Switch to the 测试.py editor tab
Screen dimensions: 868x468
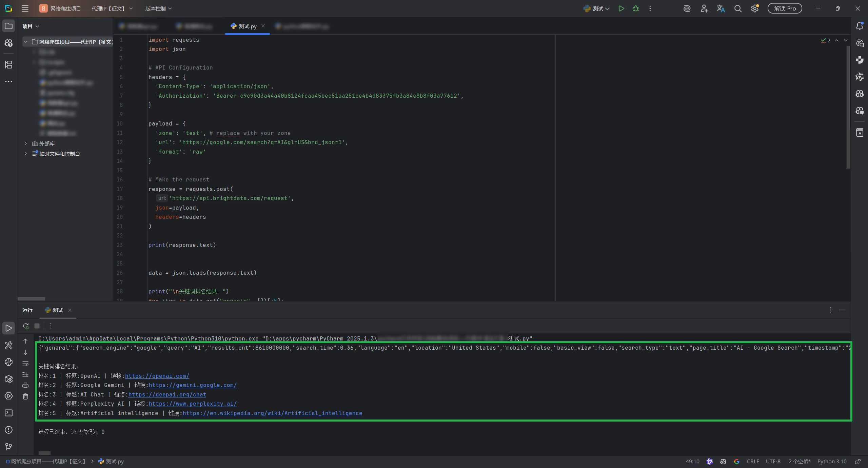[x=248, y=26]
